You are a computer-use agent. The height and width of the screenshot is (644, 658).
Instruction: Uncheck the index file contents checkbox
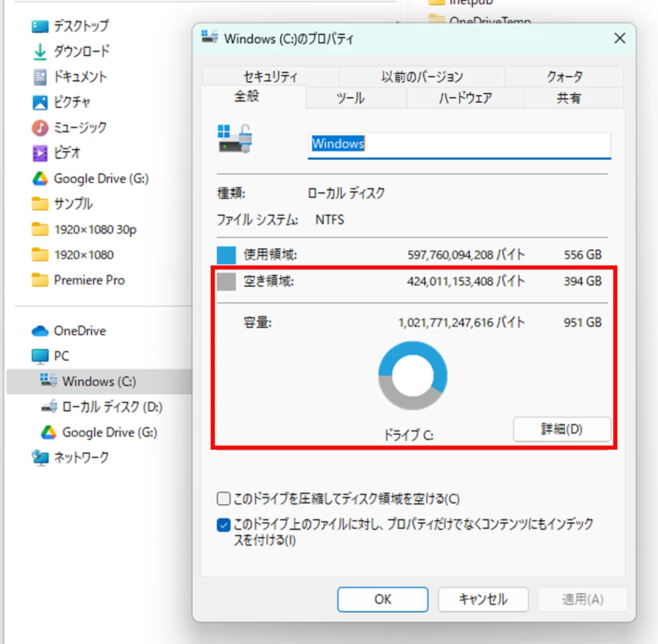(224, 525)
